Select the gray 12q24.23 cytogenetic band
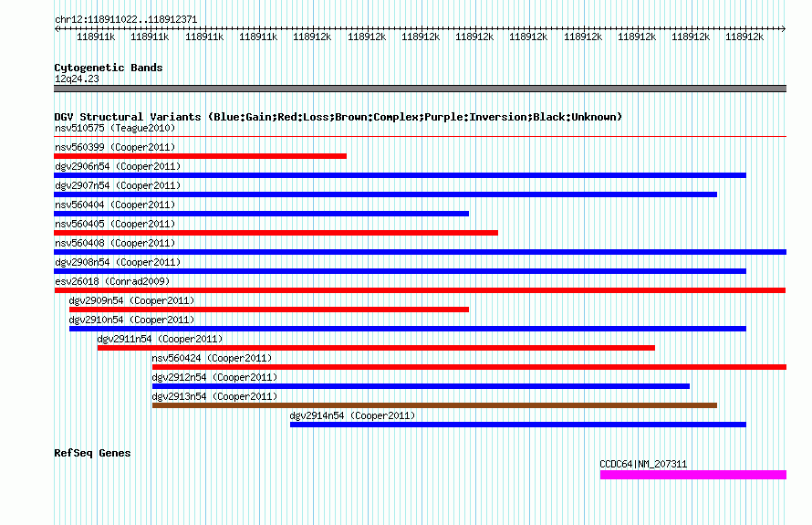 pos(420,89)
